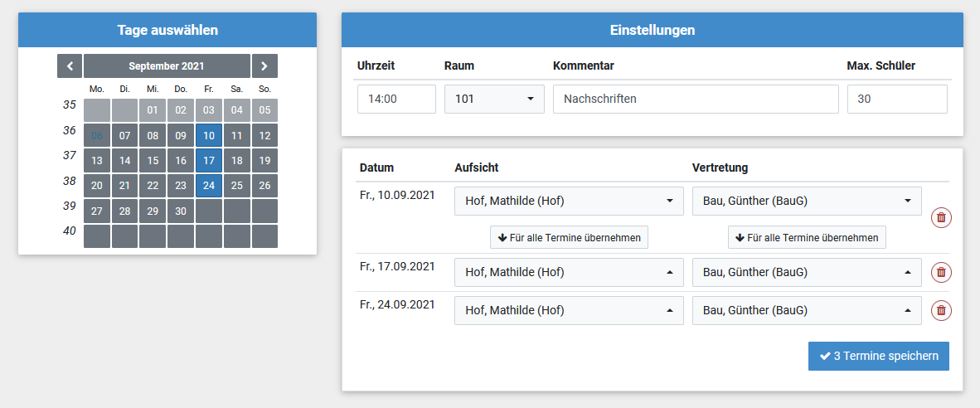Go to previous month in calendar
Image resolution: width=980 pixels, height=408 pixels.
[70, 66]
